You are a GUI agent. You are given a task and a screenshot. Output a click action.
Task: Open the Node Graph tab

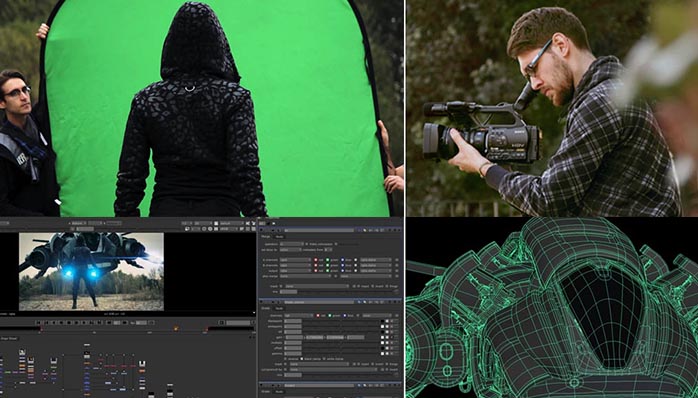coord(9,338)
